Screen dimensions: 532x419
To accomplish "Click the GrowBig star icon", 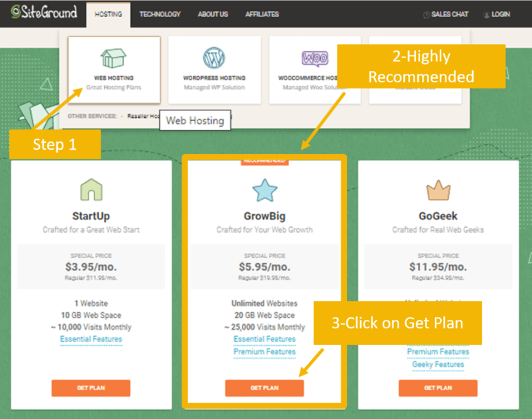I will pos(265,191).
